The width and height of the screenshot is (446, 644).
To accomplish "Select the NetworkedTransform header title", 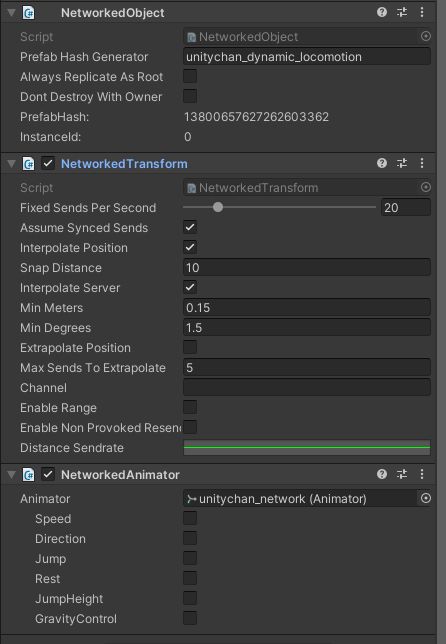I will [124, 164].
